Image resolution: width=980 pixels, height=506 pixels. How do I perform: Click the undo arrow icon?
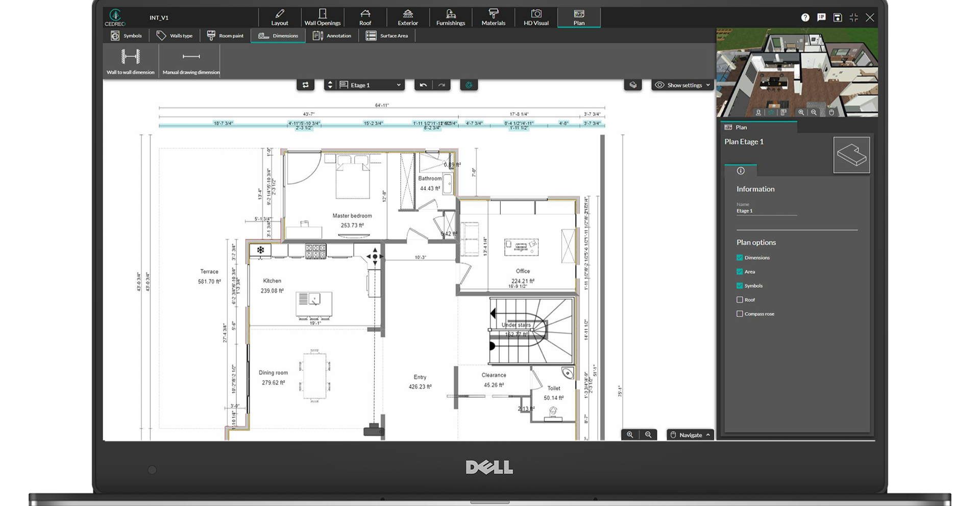[x=423, y=85]
